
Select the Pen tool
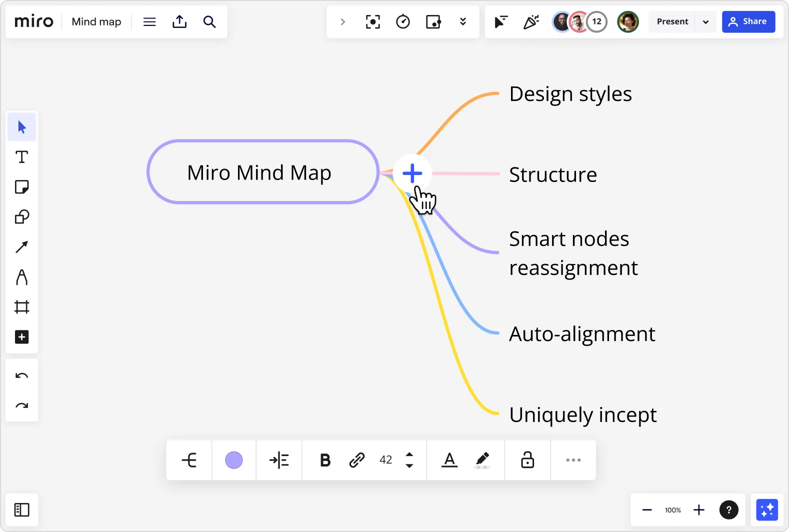point(22,277)
